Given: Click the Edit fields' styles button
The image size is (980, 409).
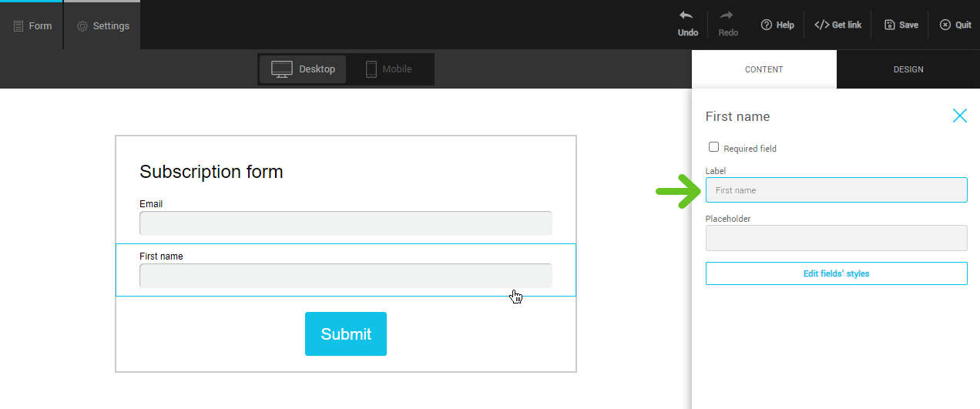Looking at the screenshot, I should pos(836,273).
